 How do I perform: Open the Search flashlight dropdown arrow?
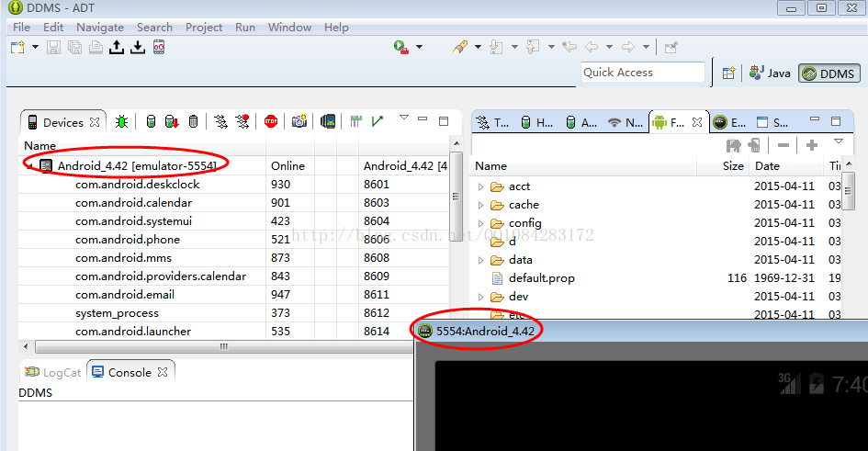tap(478, 47)
